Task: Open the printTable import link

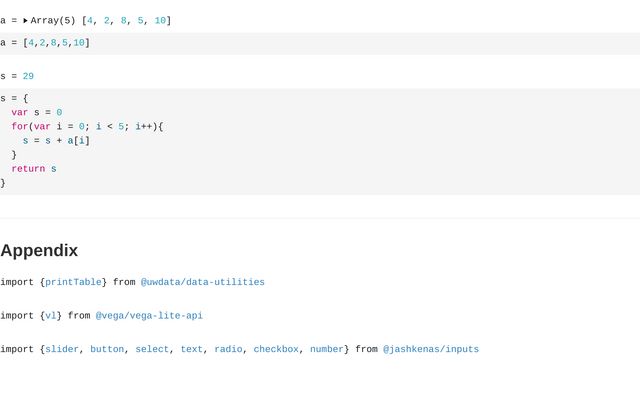Action: pyautogui.click(x=73, y=282)
